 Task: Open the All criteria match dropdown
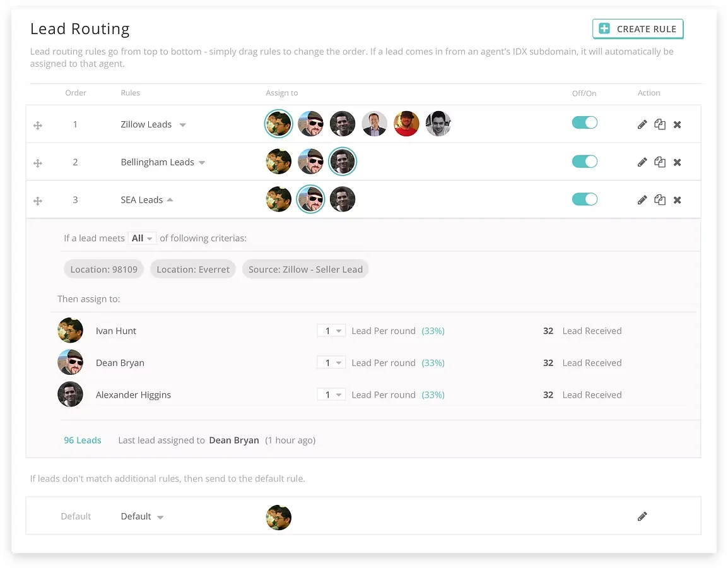tap(141, 239)
